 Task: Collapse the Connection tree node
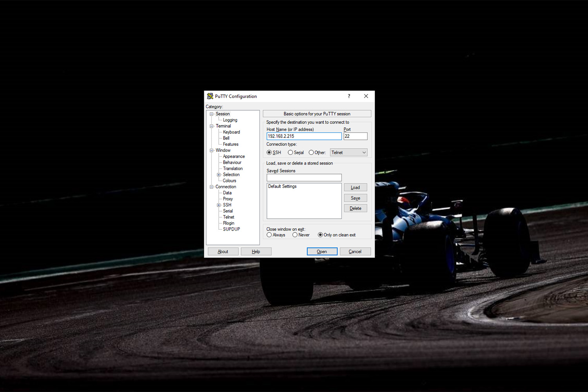click(x=211, y=187)
